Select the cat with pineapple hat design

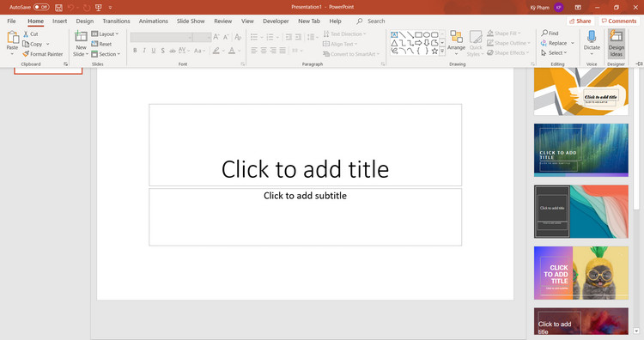click(x=581, y=273)
